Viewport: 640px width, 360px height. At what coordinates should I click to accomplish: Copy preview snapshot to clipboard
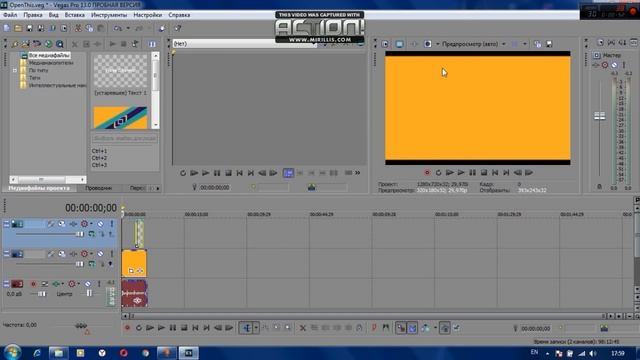[538, 44]
